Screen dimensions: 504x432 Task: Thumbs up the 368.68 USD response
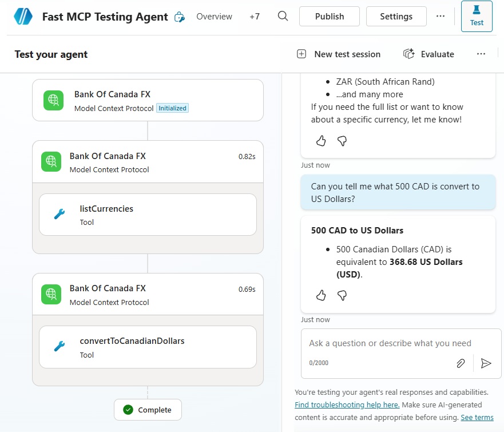[321, 295]
